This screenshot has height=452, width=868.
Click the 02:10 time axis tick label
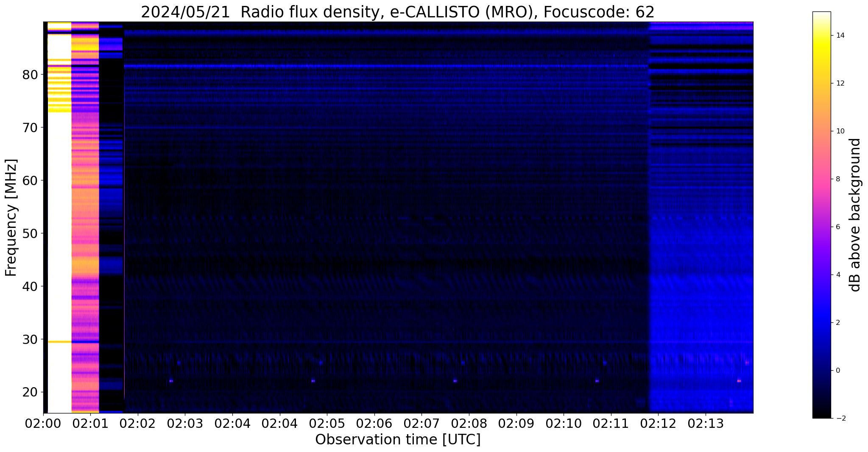[564, 423]
